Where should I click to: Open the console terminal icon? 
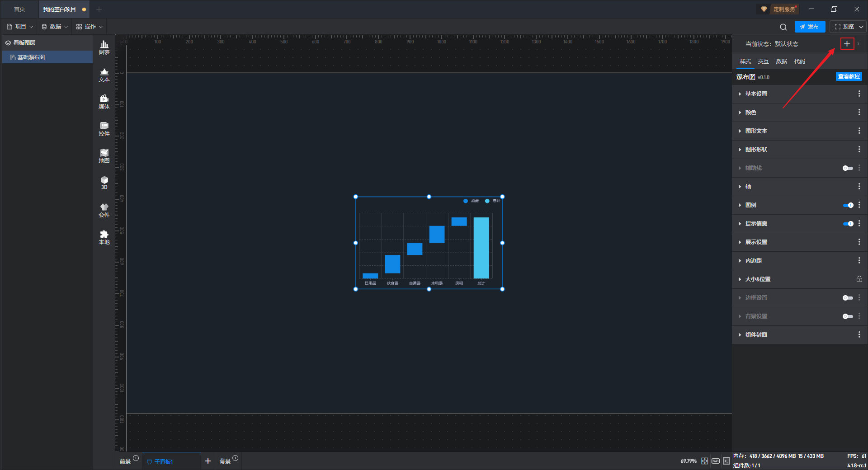(726, 461)
